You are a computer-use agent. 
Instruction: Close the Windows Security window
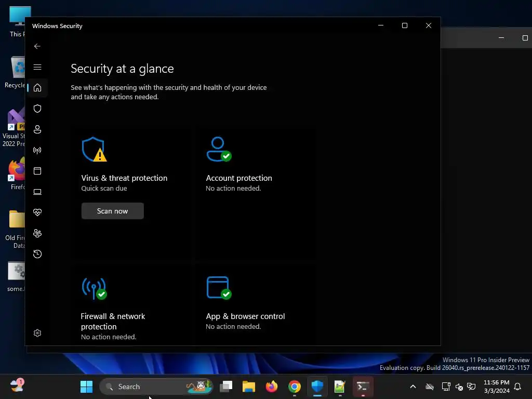point(429,25)
